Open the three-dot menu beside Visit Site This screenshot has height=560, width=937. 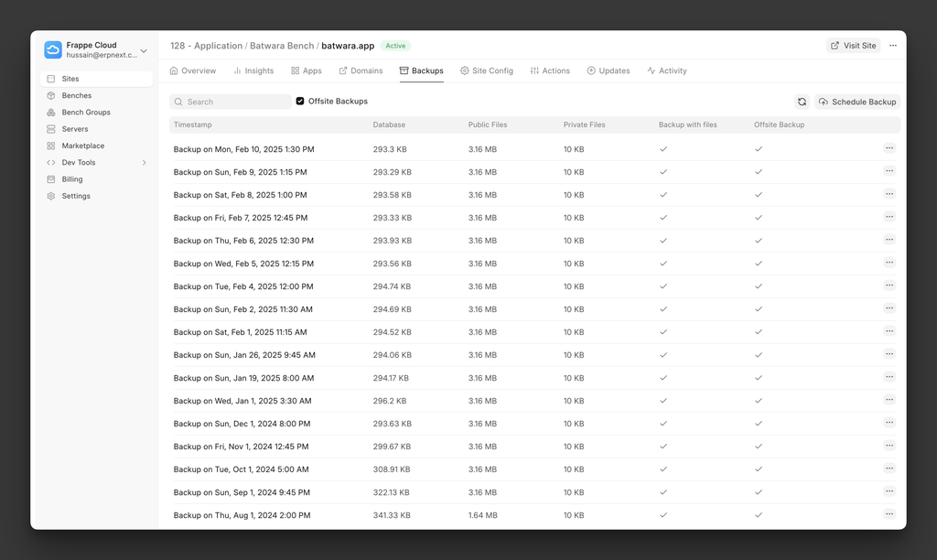click(893, 46)
